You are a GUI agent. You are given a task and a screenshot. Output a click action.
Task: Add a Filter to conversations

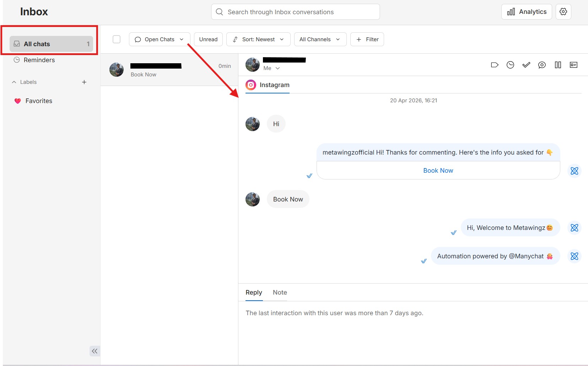(367, 39)
